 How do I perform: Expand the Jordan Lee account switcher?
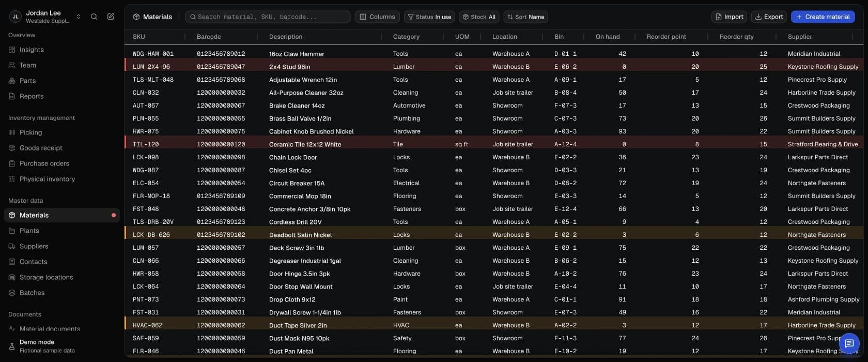pyautogui.click(x=79, y=17)
